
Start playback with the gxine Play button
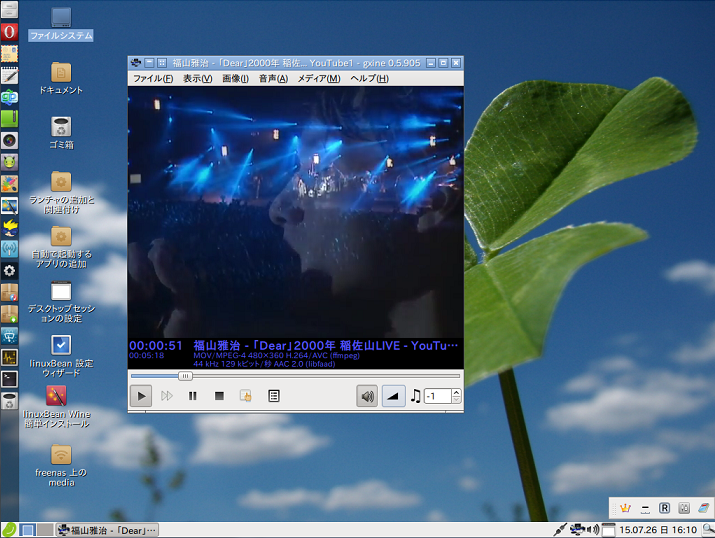click(x=141, y=396)
